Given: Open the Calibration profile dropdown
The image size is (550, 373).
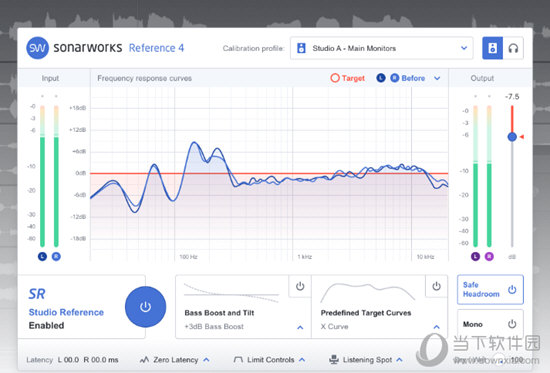Looking at the screenshot, I should [x=382, y=48].
